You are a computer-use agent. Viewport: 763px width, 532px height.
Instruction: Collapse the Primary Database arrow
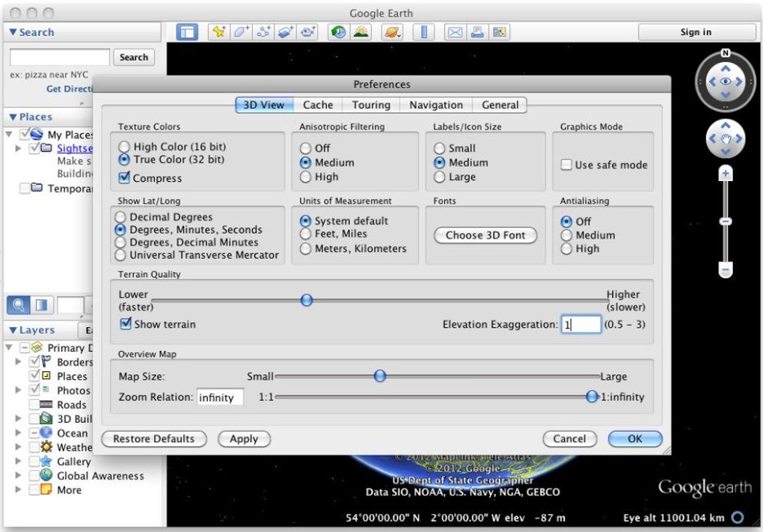pyautogui.click(x=9, y=347)
